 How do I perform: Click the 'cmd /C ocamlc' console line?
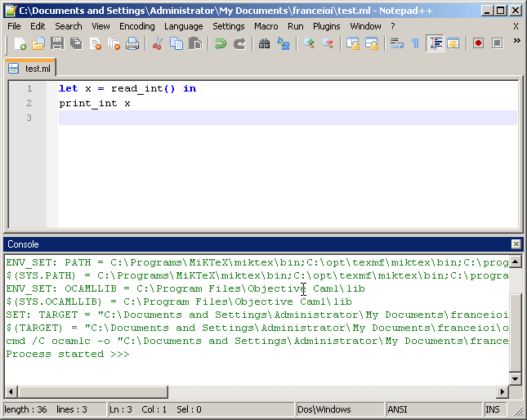tap(257, 341)
